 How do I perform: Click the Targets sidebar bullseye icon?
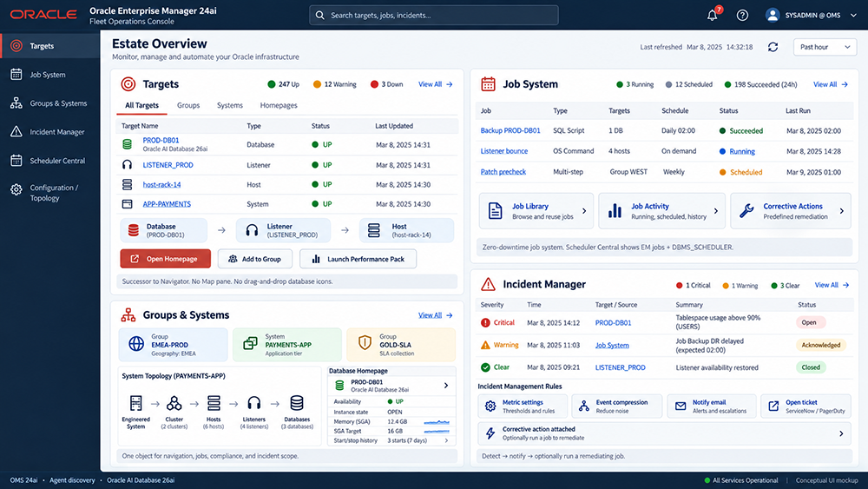[16, 46]
